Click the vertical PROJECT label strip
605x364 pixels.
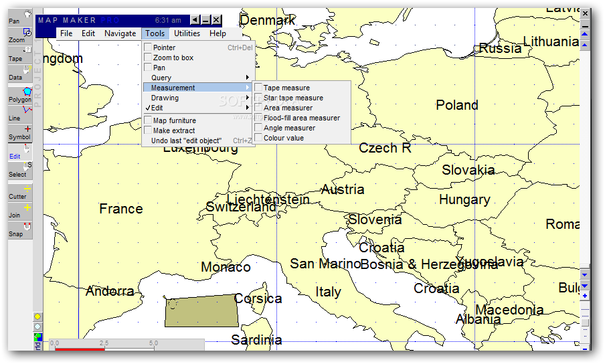(37, 73)
